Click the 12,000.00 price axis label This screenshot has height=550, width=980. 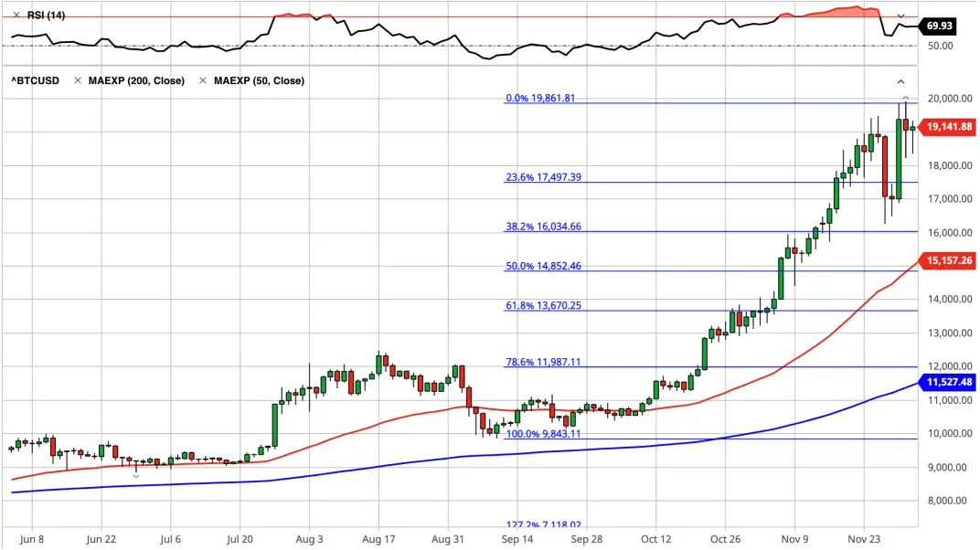950,366
